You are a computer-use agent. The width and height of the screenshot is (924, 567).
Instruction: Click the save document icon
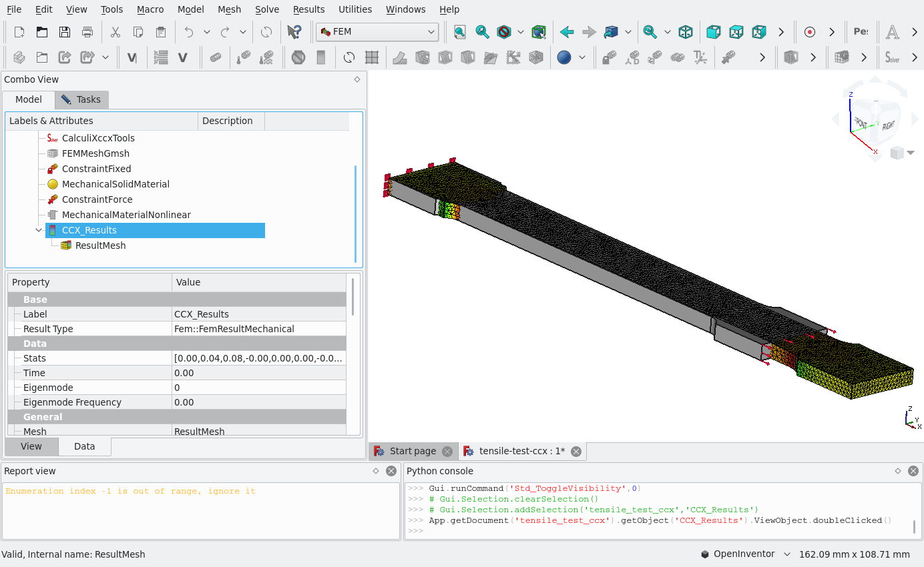(x=65, y=31)
